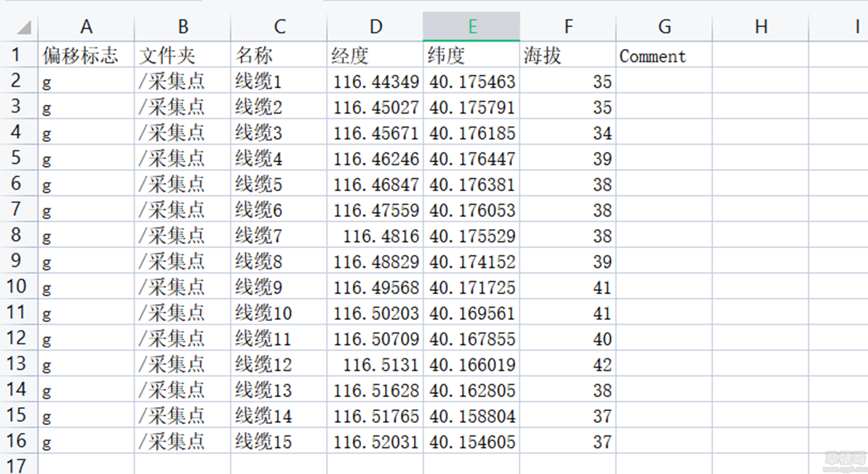Select cell containing 线缆4
The height and width of the screenshot is (474, 868).
pyautogui.click(x=279, y=158)
